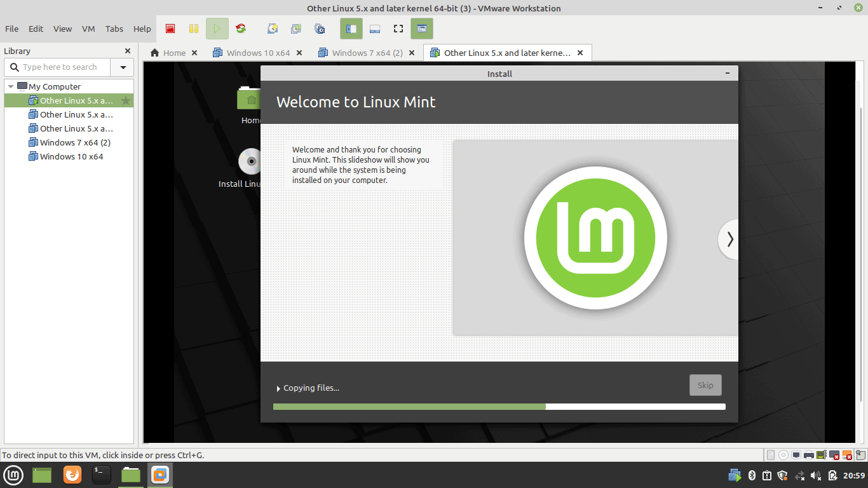Screen dimensions: 868x488
Task: Click the muted volume tray icon
Action: pyautogui.click(x=816, y=475)
